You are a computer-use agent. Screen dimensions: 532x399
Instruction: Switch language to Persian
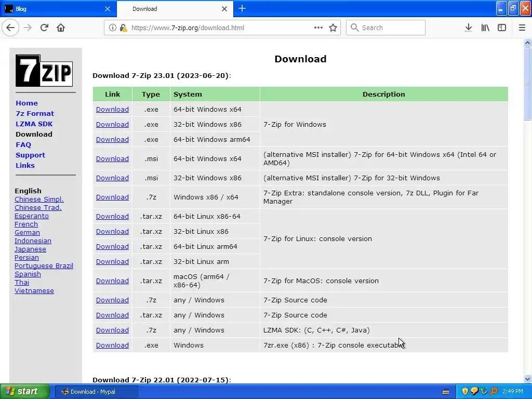click(x=26, y=258)
